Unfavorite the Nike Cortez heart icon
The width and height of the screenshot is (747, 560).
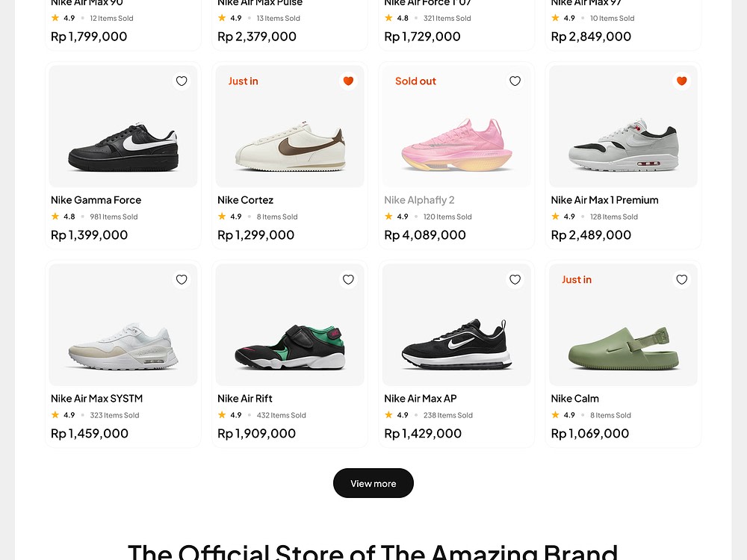(348, 81)
